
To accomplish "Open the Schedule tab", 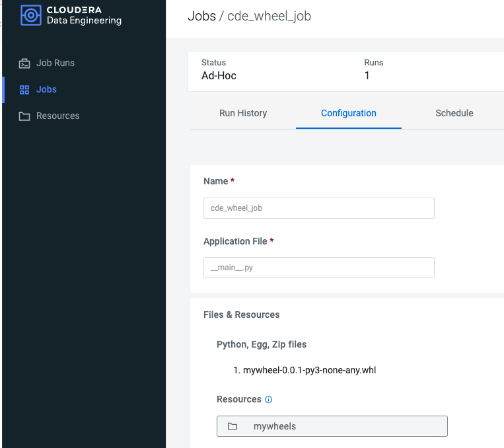I will 454,113.
